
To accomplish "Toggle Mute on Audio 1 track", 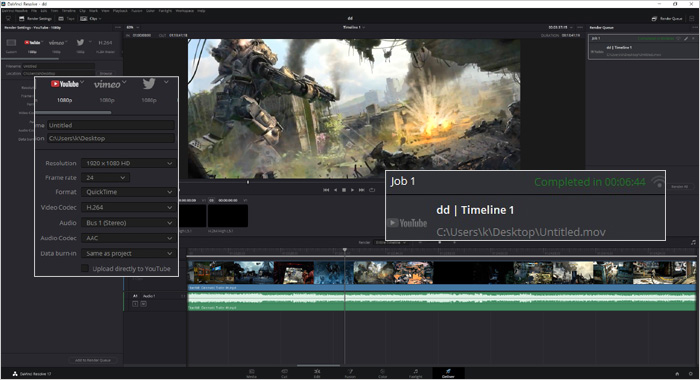I will [x=143, y=304].
